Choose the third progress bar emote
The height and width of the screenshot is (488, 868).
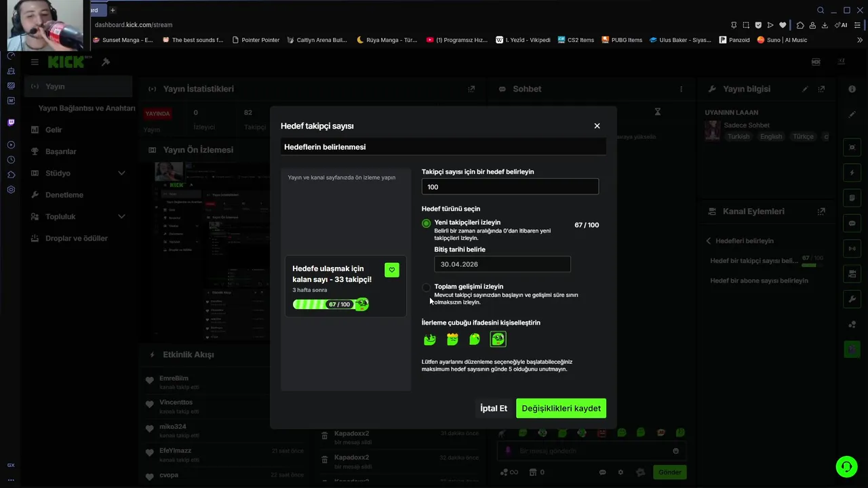(475, 339)
